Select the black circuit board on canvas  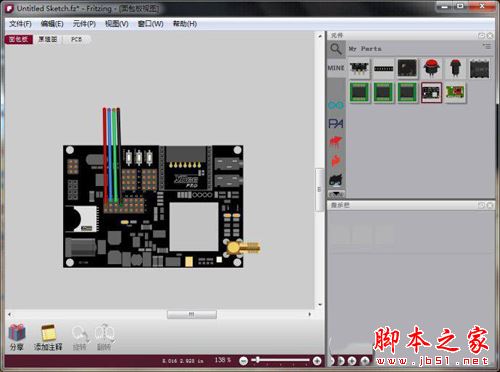[153, 206]
